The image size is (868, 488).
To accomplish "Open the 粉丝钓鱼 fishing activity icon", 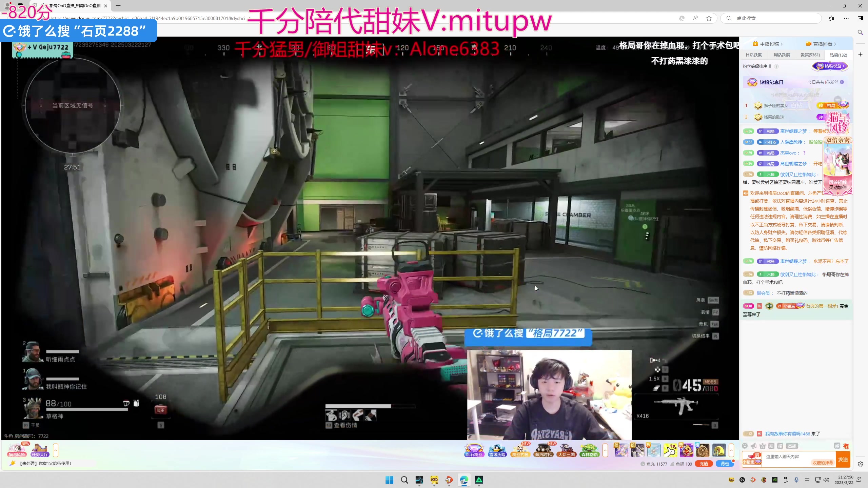I will point(520,450).
